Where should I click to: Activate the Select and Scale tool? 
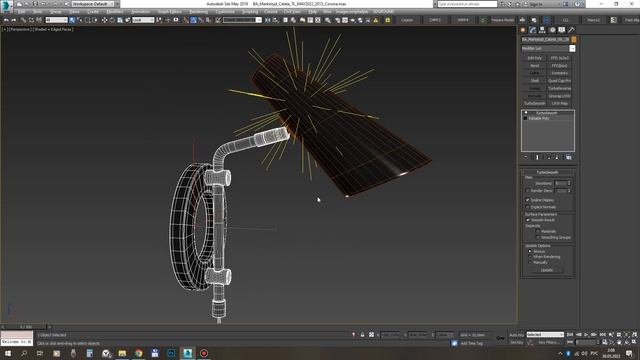120,20
